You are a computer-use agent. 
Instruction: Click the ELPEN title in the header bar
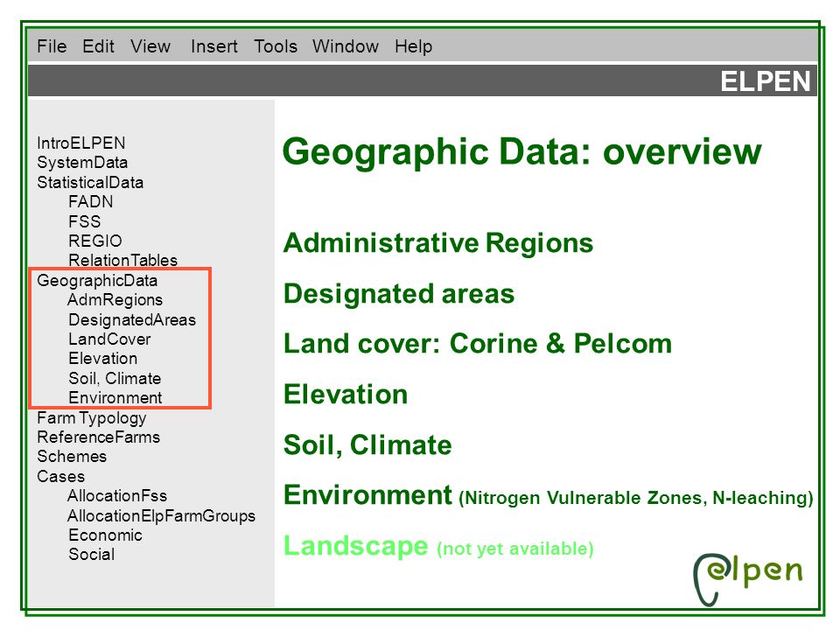tap(765, 81)
